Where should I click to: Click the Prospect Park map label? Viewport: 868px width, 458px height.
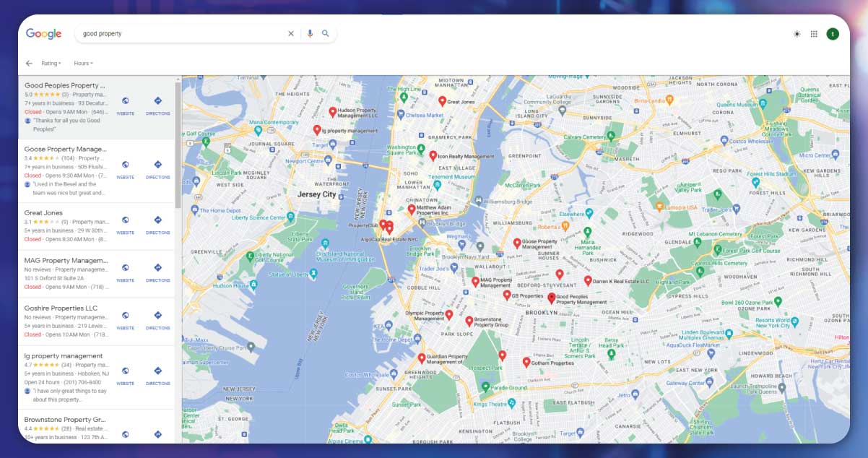click(x=485, y=368)
